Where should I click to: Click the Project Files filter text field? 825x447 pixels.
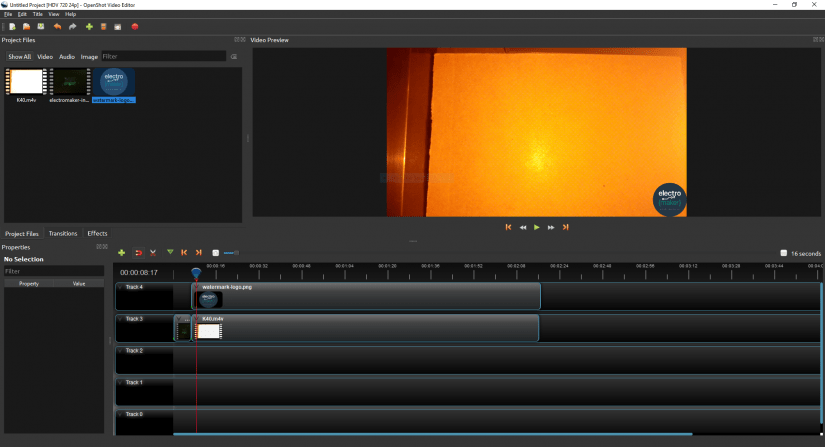[163, 57]
